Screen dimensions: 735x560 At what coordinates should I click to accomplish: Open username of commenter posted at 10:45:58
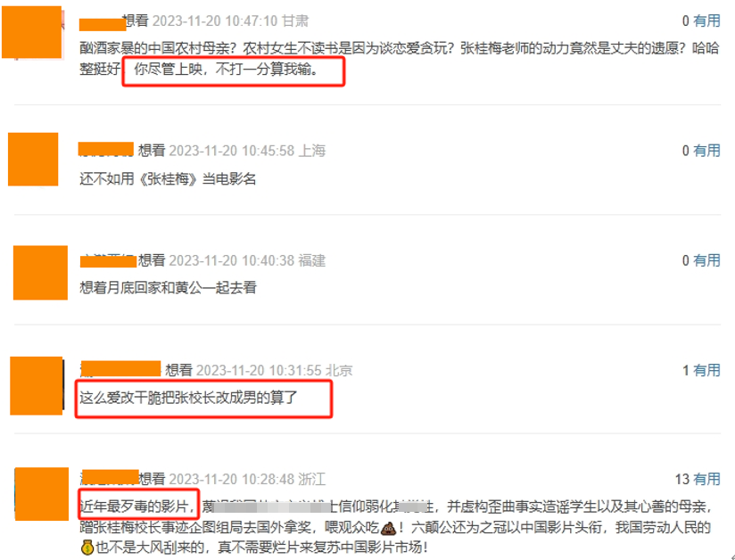[x=106, y=150]
